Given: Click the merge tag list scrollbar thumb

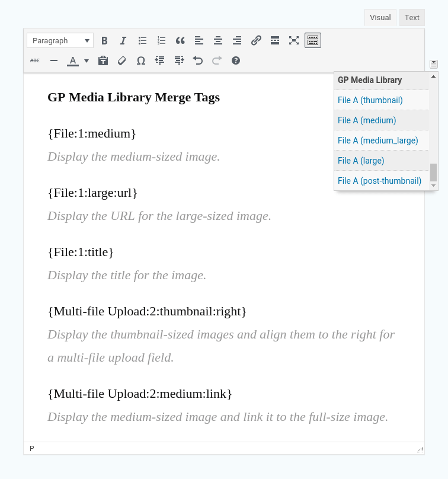Looking at the screenshot, I should [x=433, y=173].
